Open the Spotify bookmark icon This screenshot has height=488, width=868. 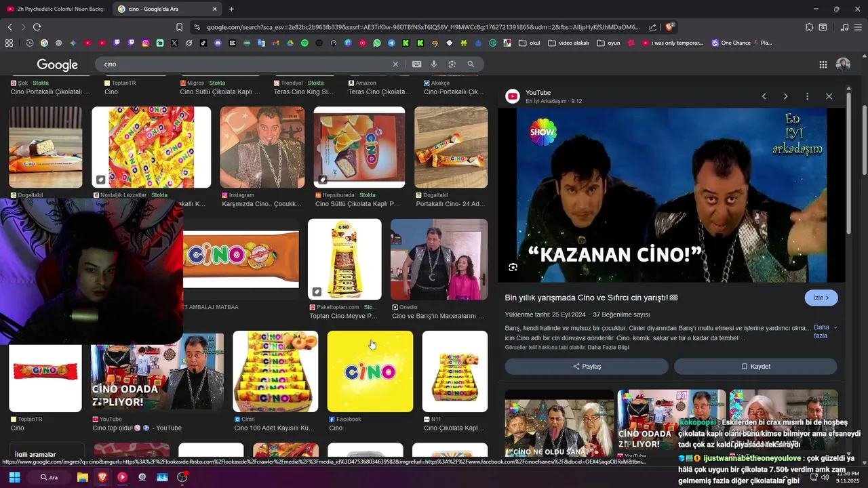(304, 43)
